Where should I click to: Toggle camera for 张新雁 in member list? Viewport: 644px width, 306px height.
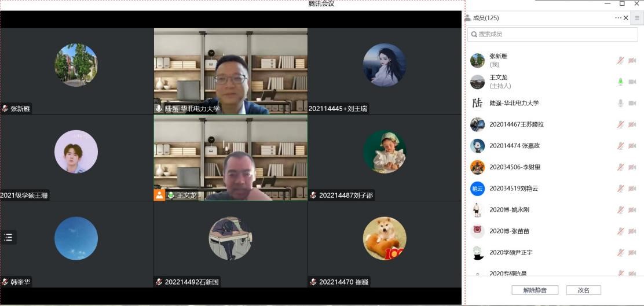632,60
